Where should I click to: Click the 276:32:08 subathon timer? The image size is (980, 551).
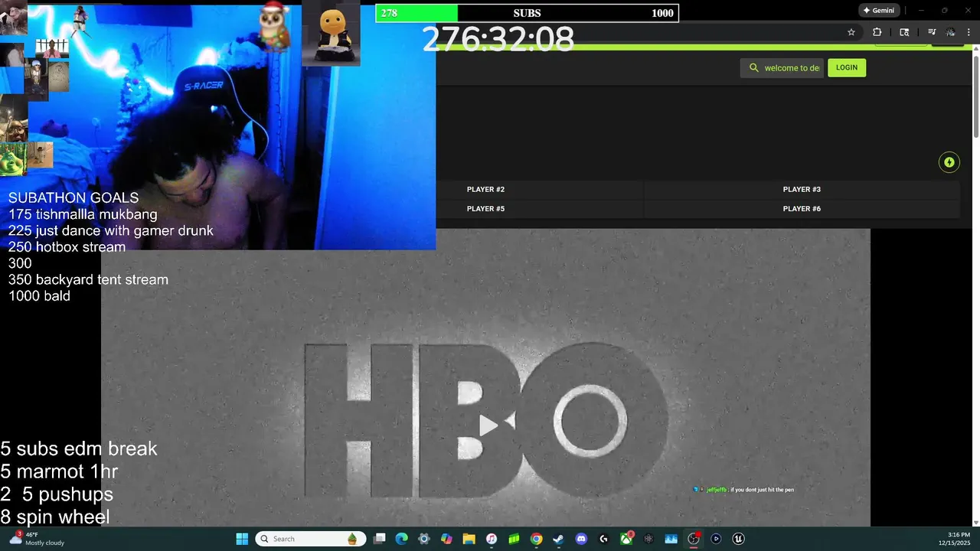pyautogui.click(x=498, y=39)
